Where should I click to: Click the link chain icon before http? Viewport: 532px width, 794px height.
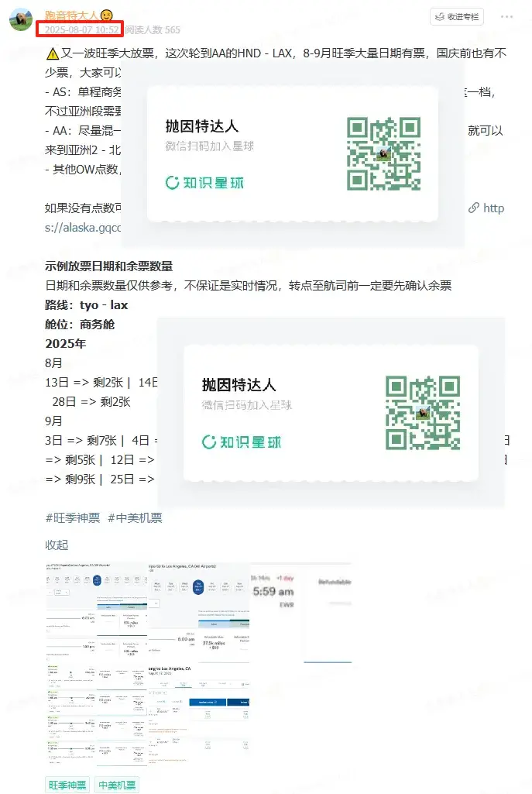point(474,208)
